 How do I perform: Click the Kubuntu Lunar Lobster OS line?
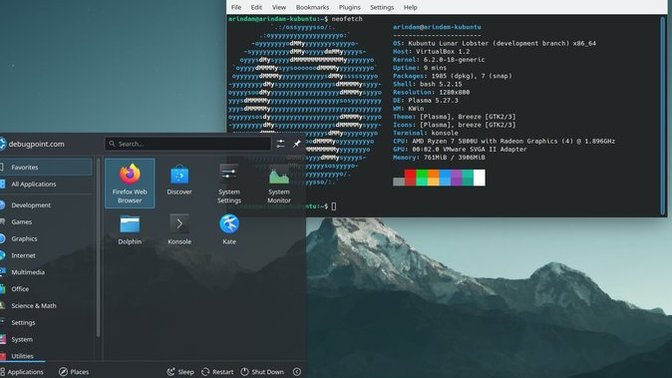click(494, 43)
